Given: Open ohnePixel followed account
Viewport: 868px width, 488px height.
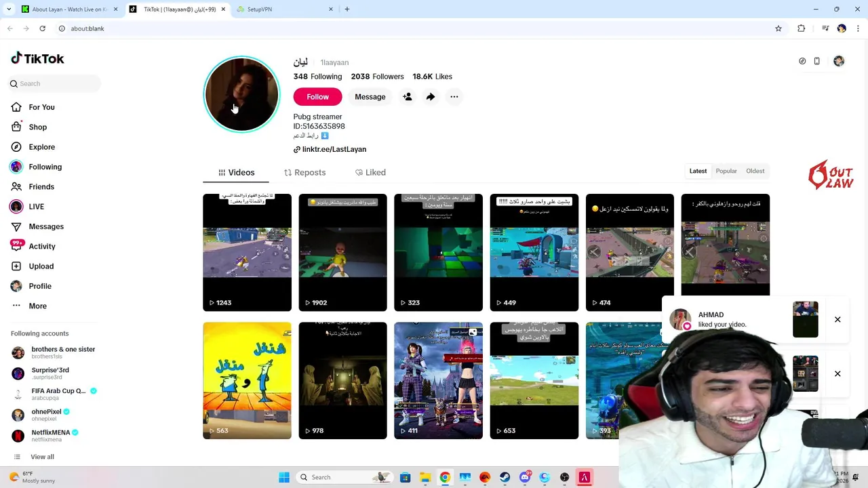Looking at the screenshot, I should point(41,414).
